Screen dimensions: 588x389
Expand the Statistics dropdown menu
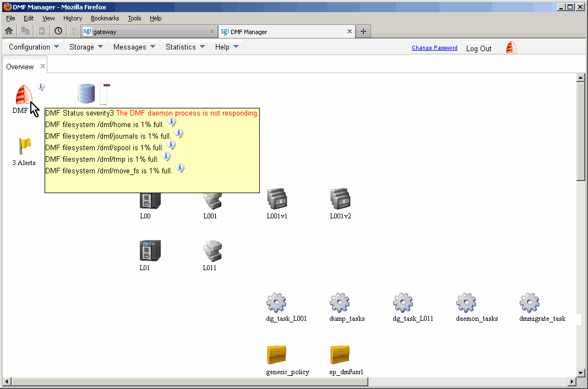tap(185, 47)
